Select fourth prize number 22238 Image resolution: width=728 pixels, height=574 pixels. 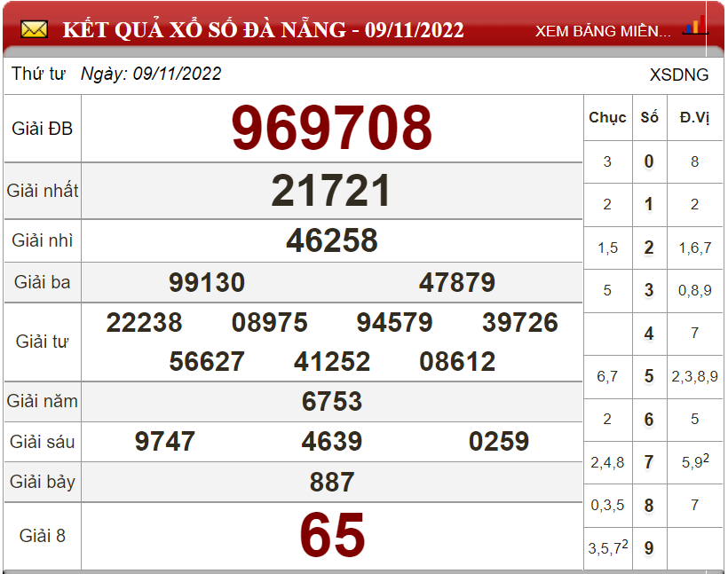point(144,322)
